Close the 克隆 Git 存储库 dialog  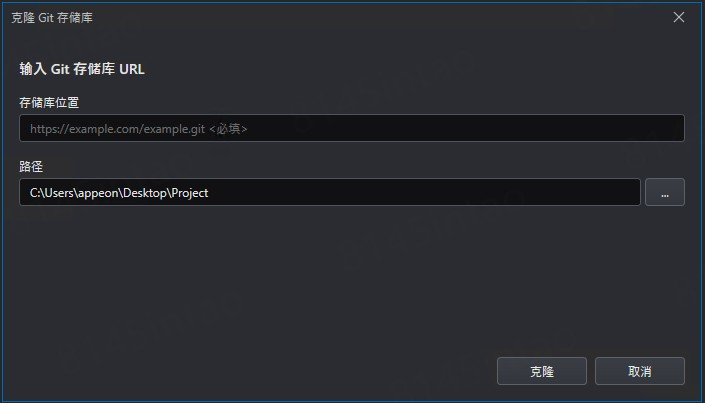point(678,17)
